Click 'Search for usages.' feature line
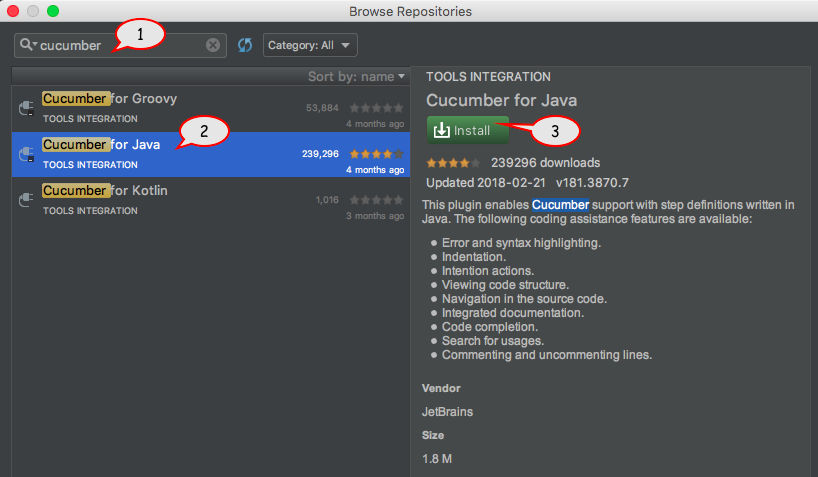The height and width of the screenshot is (477, 818). pyautogui.click(x=493, y=341)
